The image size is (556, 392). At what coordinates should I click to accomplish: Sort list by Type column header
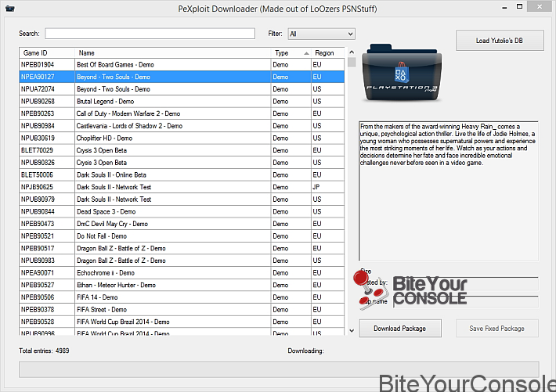[x=291, y=52]
